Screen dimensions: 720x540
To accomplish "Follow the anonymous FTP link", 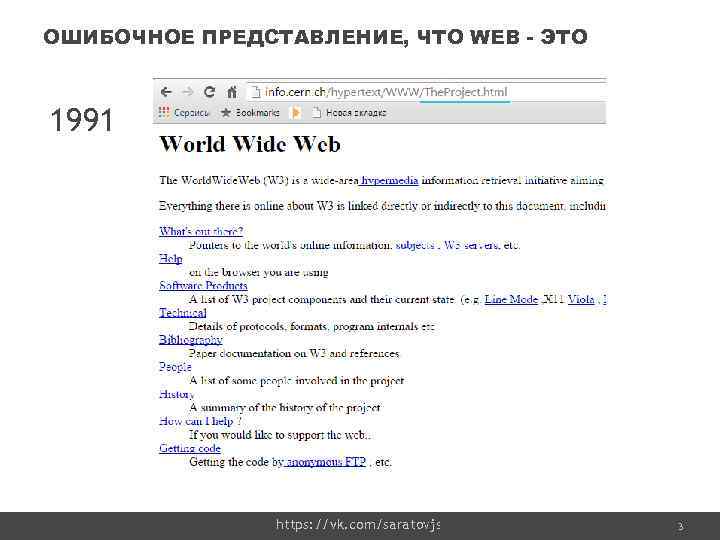I will coord(325,462).
